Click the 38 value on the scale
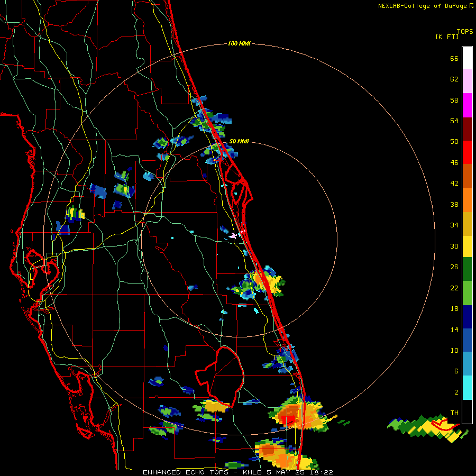 point(454,204)
